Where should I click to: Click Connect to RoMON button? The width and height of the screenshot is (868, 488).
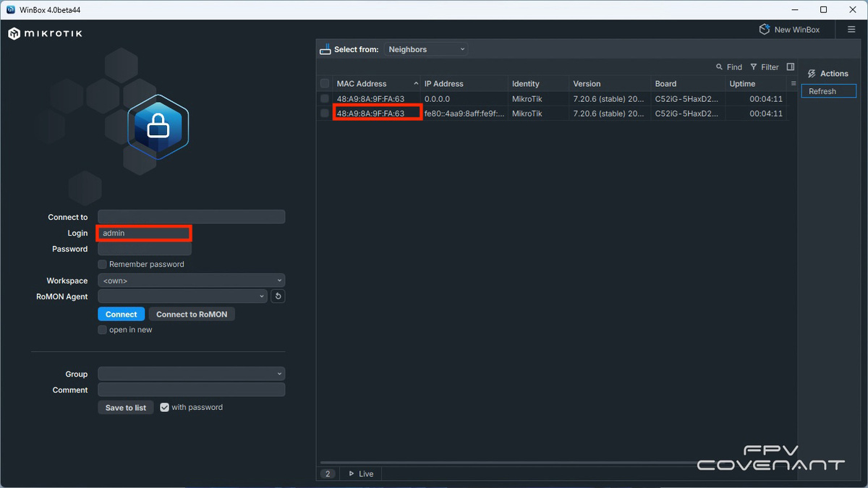point(192,314)
